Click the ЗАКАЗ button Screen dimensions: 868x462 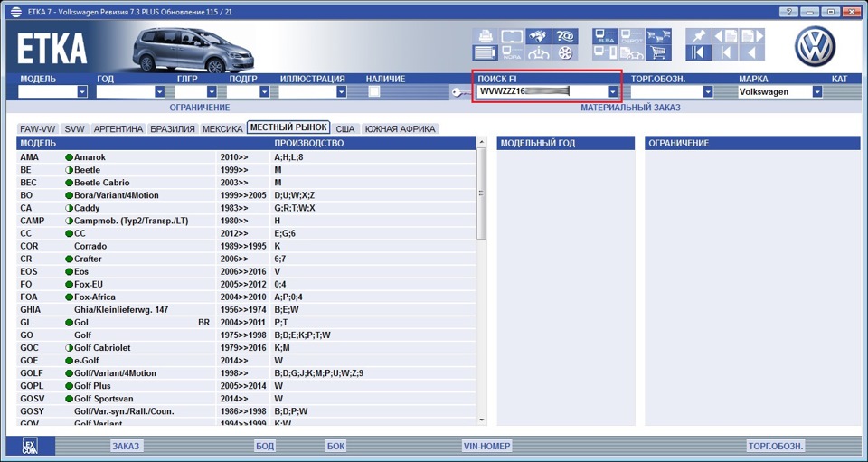click(x=127, y=446)
